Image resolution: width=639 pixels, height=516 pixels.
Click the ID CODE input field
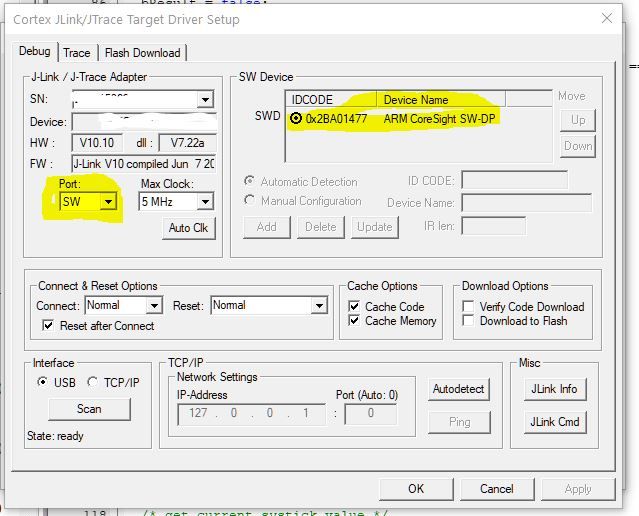coord(514,180)
